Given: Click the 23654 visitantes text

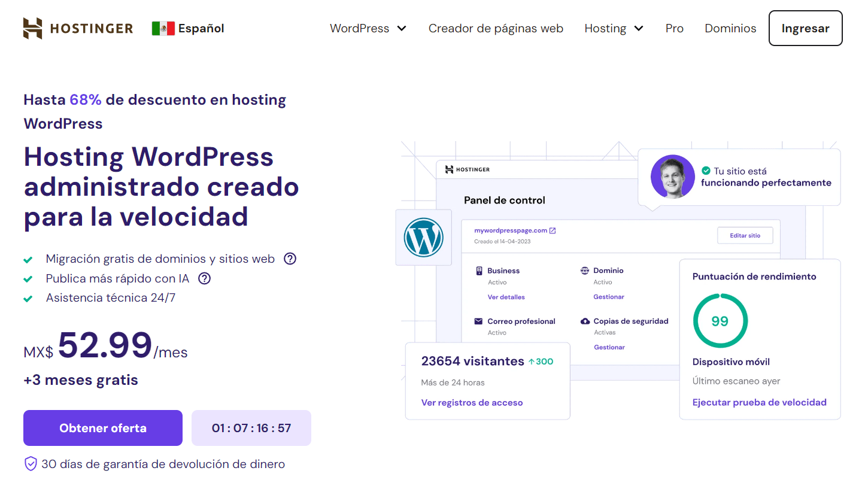Looking at the screenshot, I should (473, 361).
